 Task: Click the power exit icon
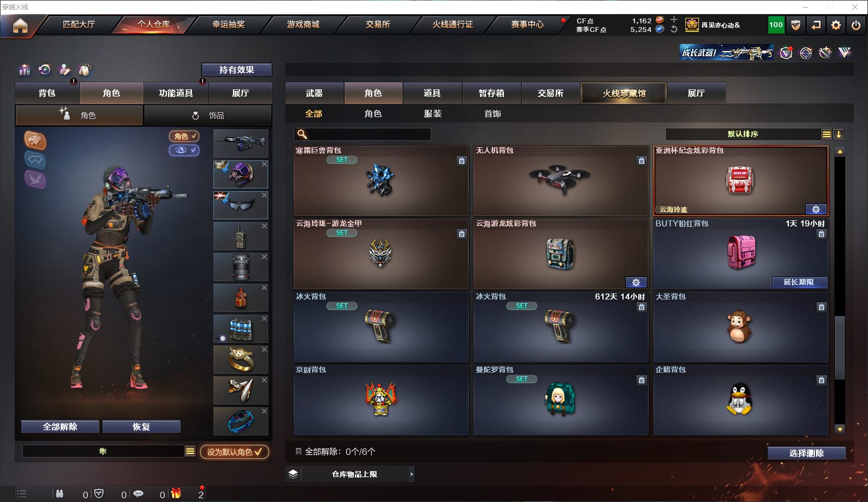click(x=856, y=25)
